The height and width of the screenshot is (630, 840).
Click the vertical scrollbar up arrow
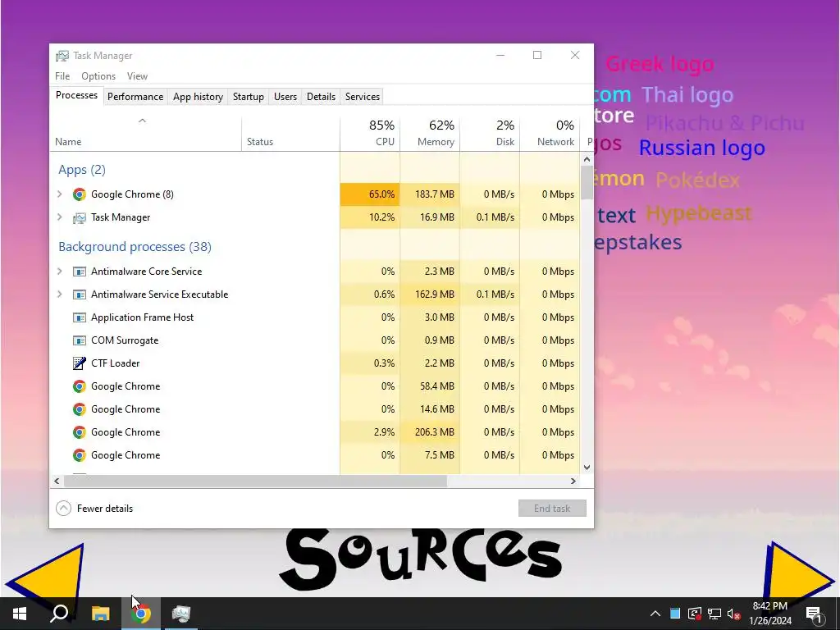click(587, 159)
